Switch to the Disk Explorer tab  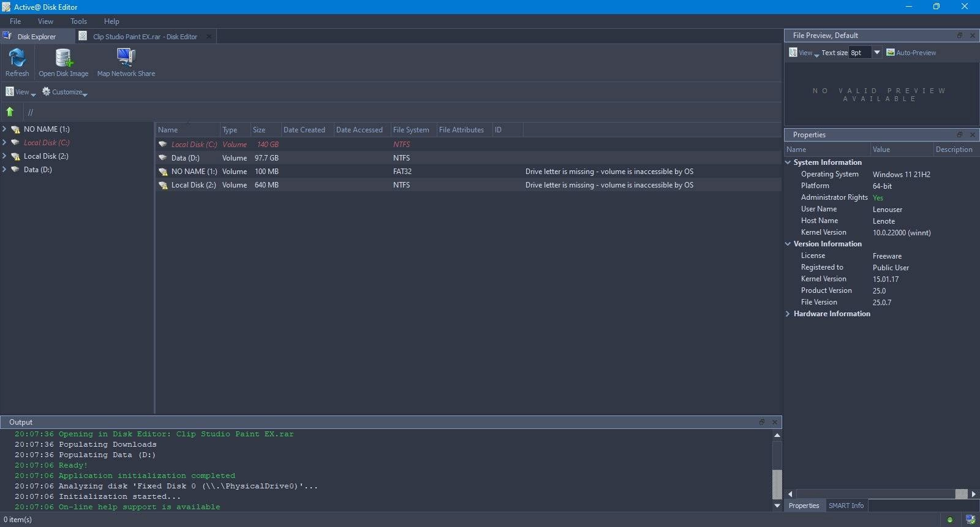coord(37,37)
